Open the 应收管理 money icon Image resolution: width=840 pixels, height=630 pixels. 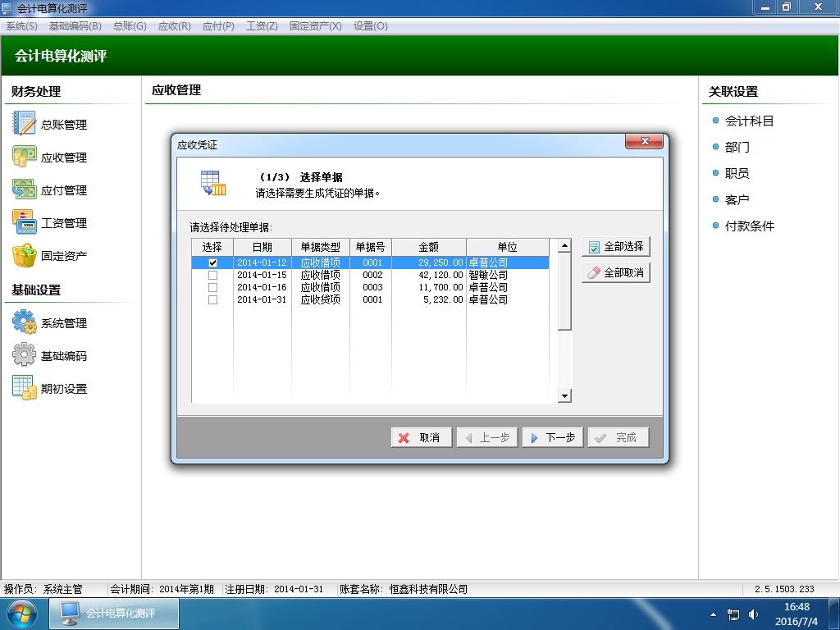pyautogui.click(x=24, y=157)
